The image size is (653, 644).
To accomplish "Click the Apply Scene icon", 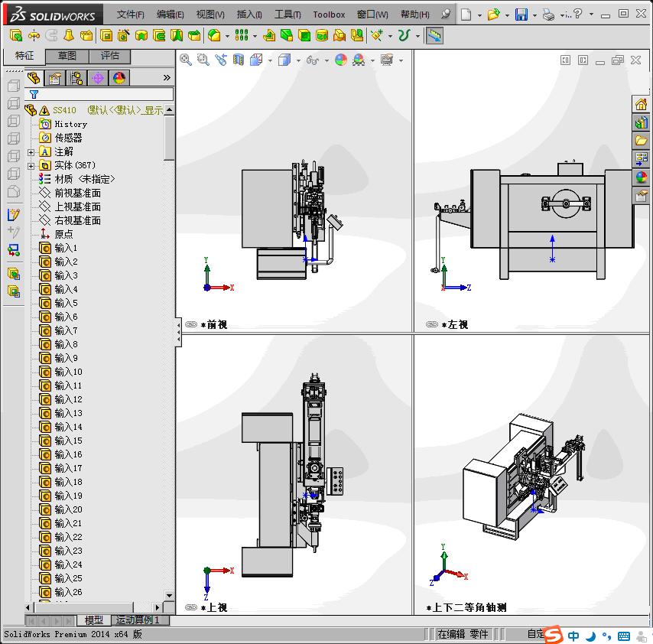I will [x=359, y=60].
